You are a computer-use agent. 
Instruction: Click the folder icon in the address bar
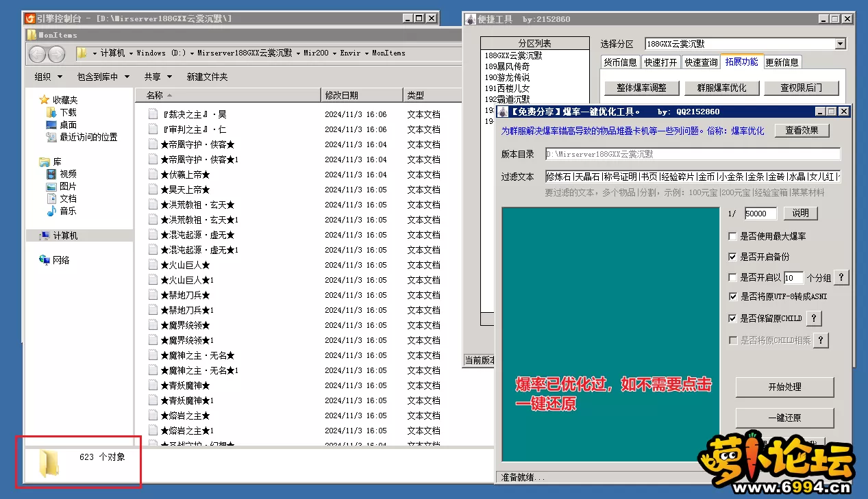click(x=82, y=53)
